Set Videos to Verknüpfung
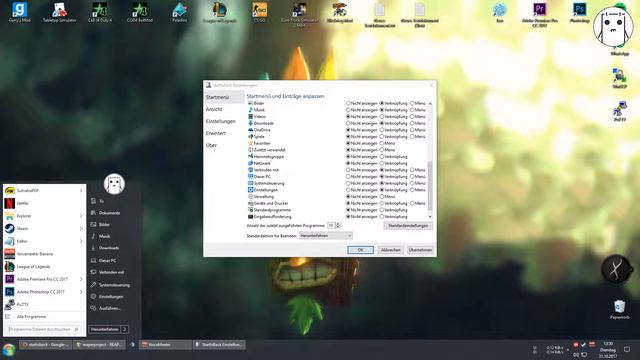 coord(382,117)
